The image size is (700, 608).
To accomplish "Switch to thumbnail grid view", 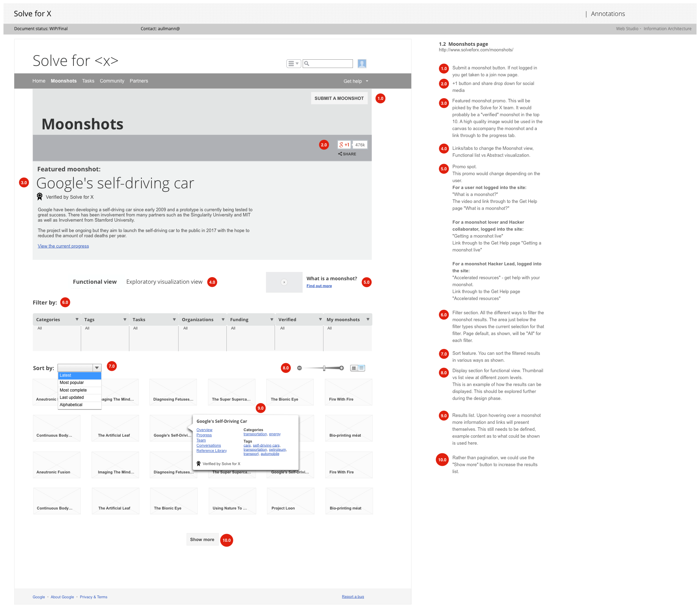I will pyautogui.click(x=354, y=368).
